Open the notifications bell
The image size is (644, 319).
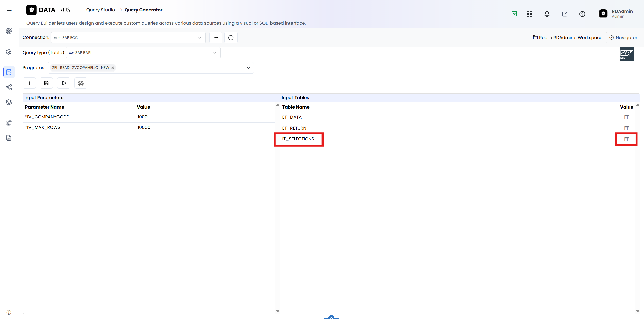tap(547, 14)
